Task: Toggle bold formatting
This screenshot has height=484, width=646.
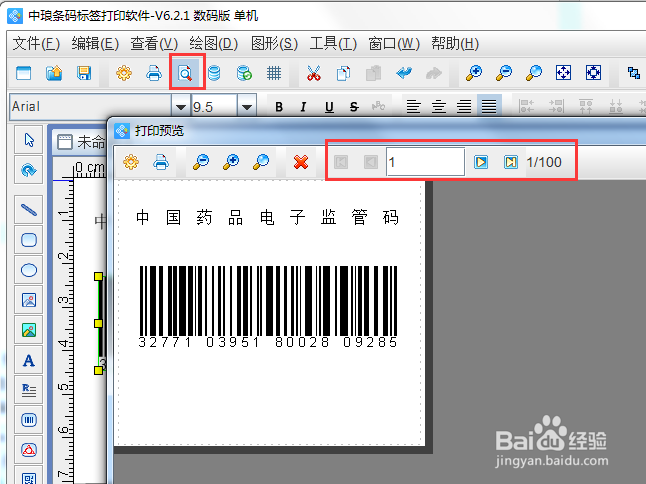Action: 279,107
